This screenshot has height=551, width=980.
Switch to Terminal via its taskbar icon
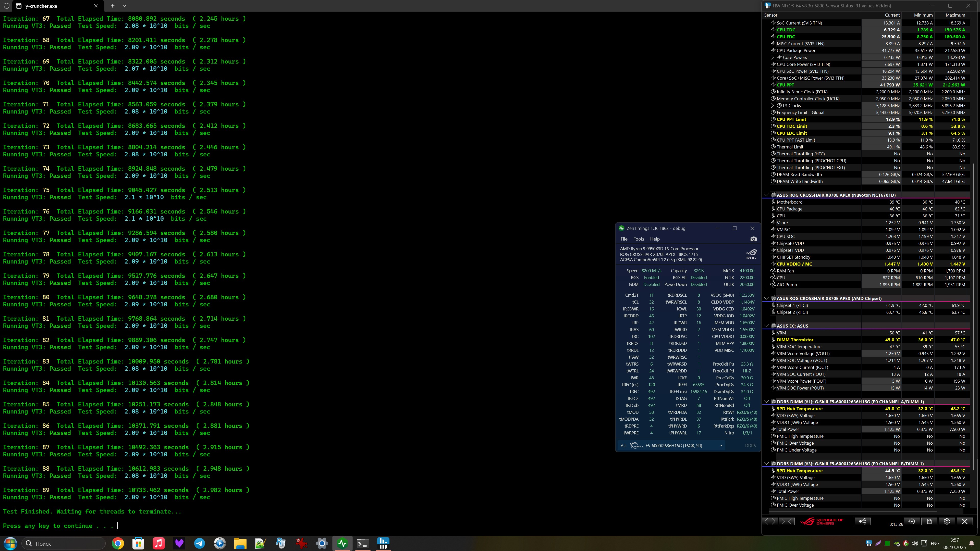(363, 543)
